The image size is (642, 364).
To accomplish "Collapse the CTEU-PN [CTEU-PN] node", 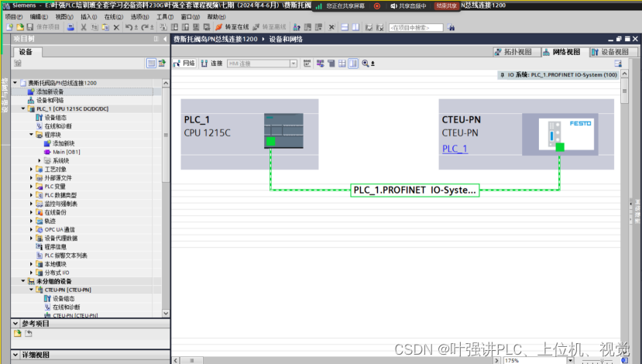I will (x=32, y=290).
